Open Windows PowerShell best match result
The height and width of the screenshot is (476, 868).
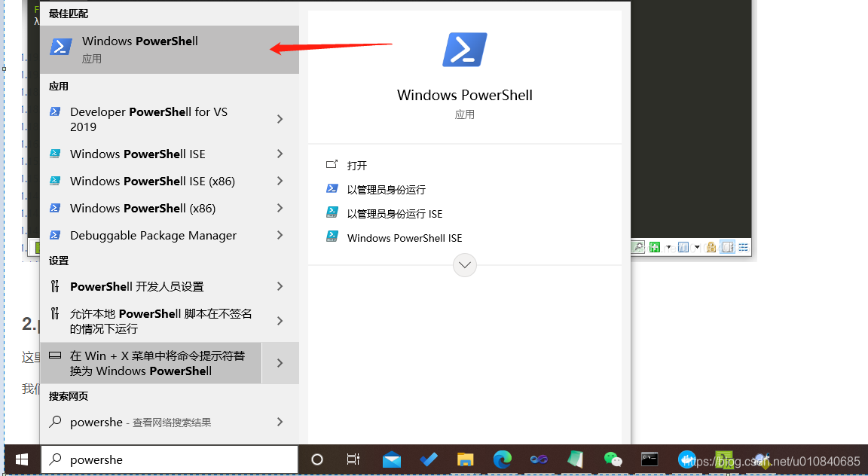click(x=170, y=49)
